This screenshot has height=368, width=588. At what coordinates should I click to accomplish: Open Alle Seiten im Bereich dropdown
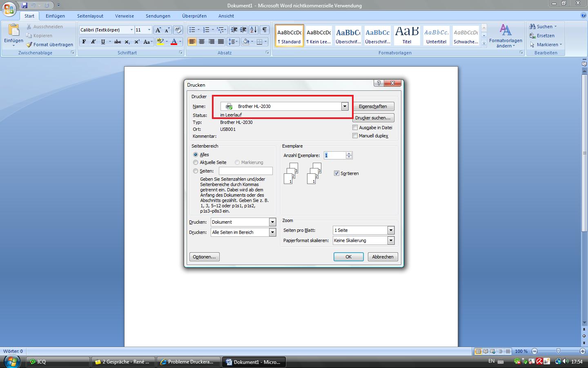[272, 232]
